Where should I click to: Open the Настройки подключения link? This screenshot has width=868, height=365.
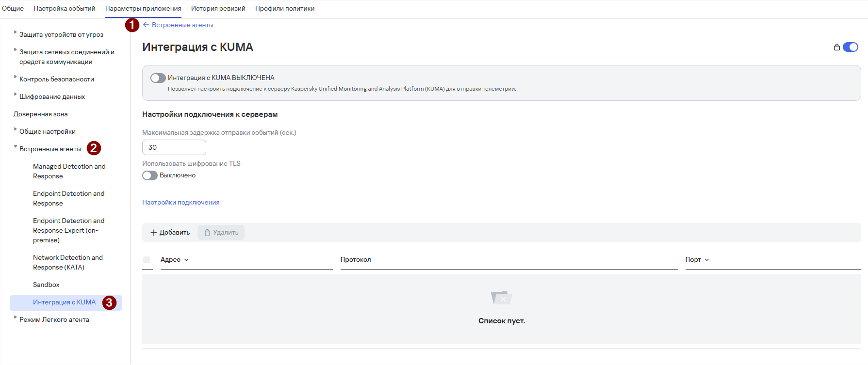click(x=181, y=203)
